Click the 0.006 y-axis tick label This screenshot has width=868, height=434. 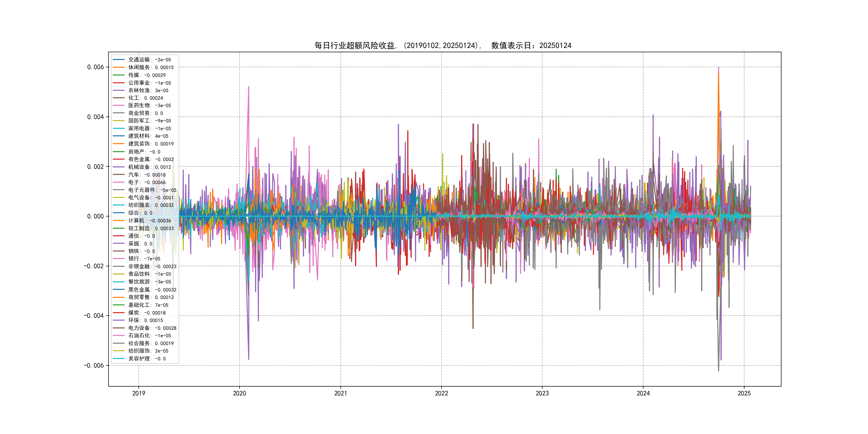pyautogui.click(x=96, y=67)
